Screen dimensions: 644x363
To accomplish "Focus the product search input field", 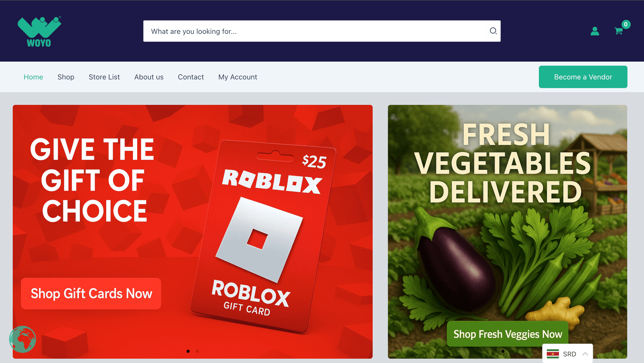I will [315, 31].
